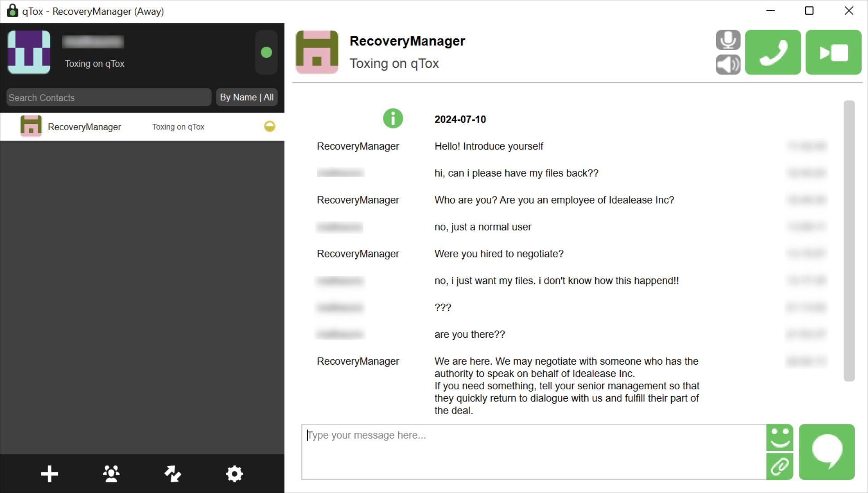
Task: Toggle speaker volume mute button
Action: (727, 65)
